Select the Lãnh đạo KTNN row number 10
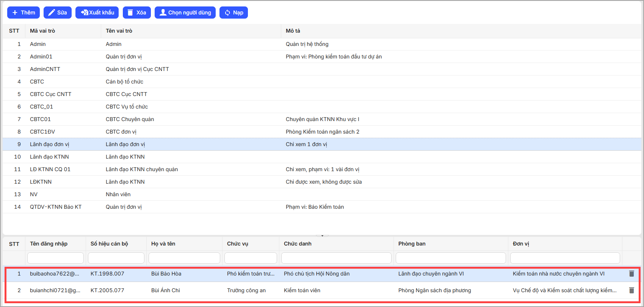Image resolution: width=644 pixels, height=307 pixels. pyautogui.click(x=114, y=157)
